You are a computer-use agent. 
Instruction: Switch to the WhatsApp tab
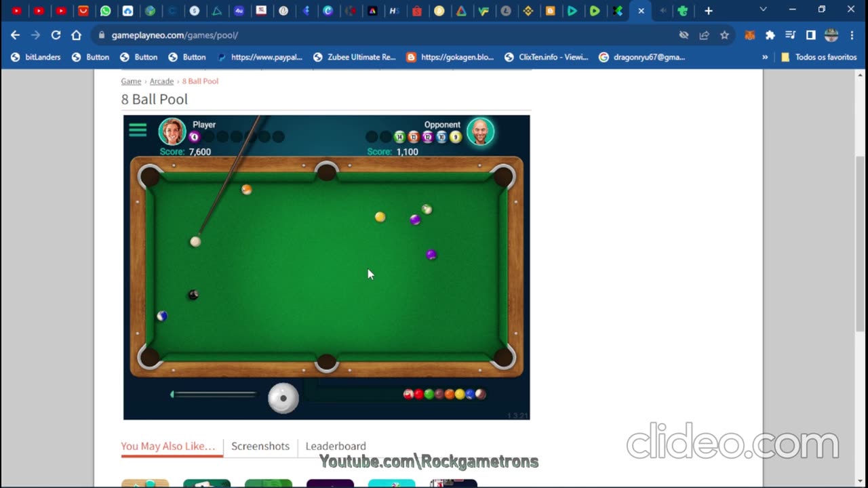pyautogui.click(x=105, y=11)
